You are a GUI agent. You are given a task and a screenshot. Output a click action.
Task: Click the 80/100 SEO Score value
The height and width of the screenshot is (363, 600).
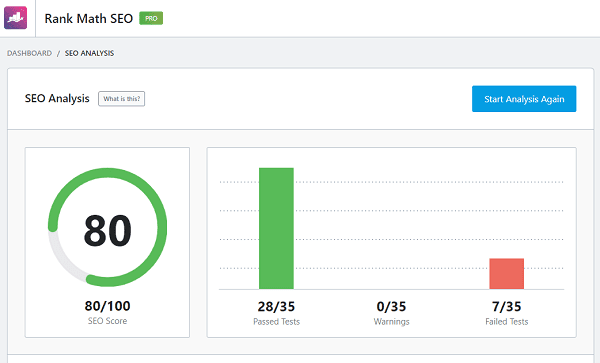(108, 306)
